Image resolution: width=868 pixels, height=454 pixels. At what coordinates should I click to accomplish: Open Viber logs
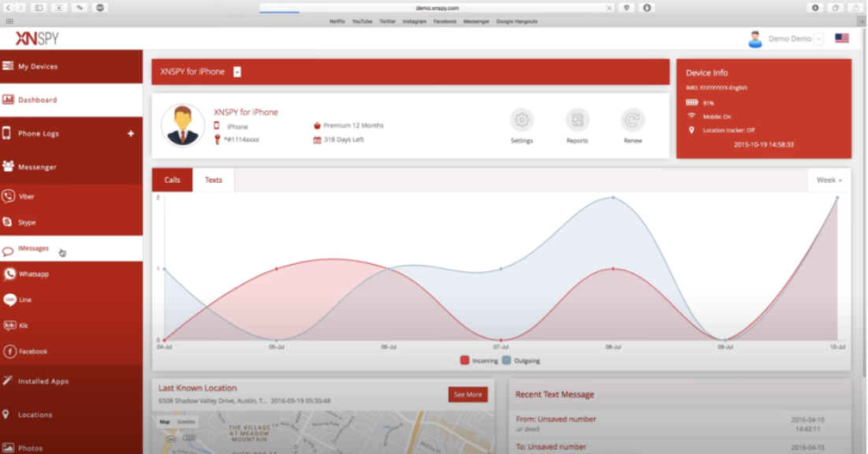tap(71, 196)
